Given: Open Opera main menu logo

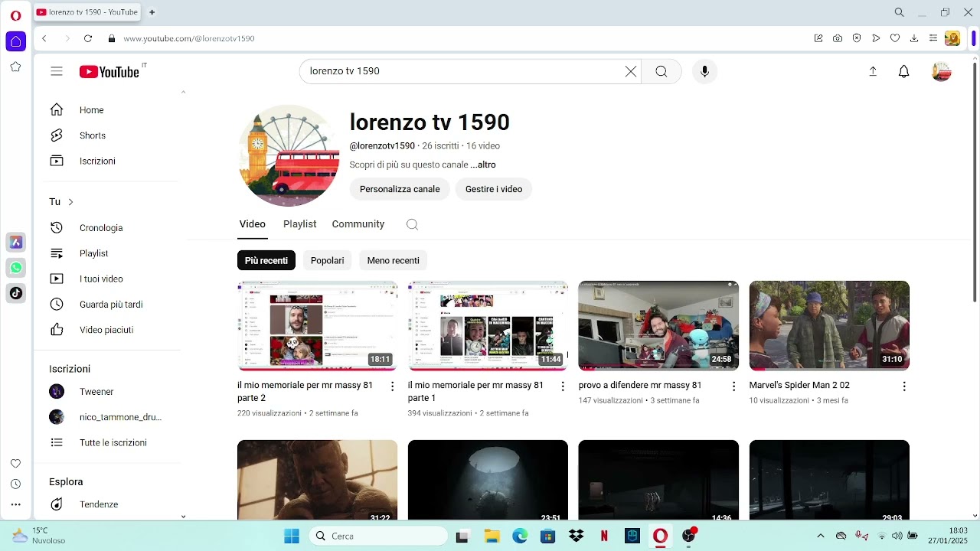Looking at the screenshot, I should (15, 15).
